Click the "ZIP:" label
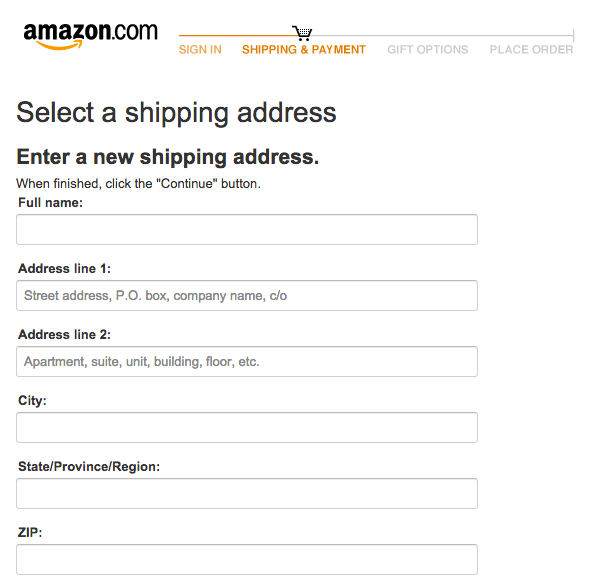Image resolution: width=597 pixels, height=588 pixels. pos(30,532)
